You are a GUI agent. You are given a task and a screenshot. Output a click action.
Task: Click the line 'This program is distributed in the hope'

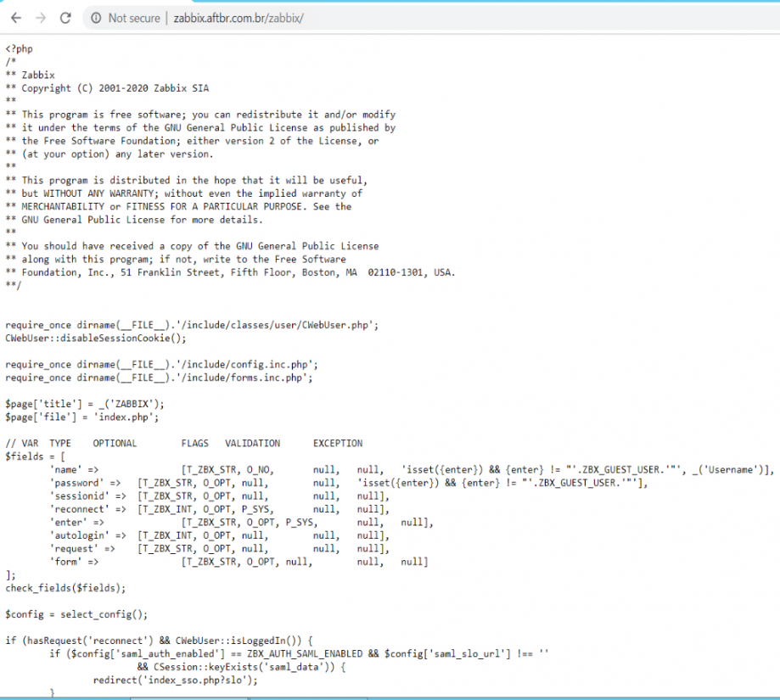[187, 180]
